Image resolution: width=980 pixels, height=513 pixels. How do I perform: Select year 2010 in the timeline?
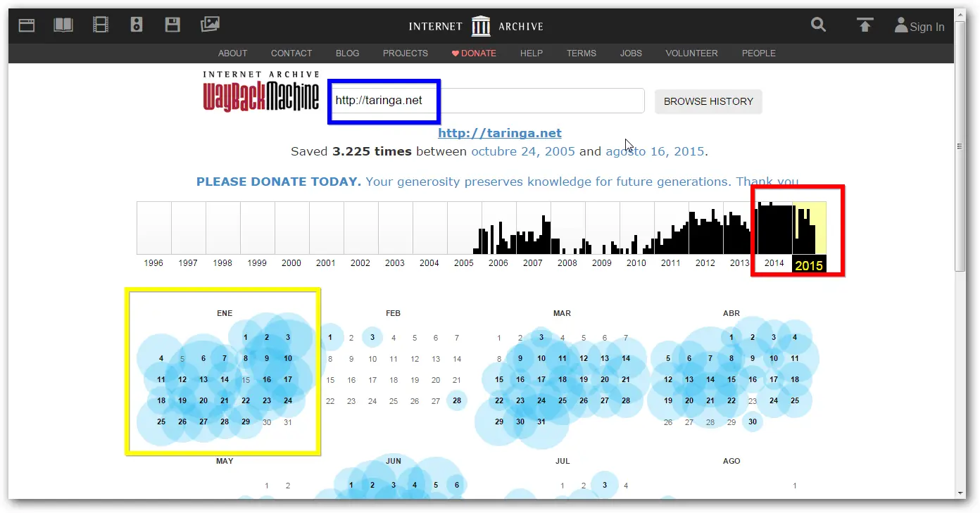pos(636,263)
